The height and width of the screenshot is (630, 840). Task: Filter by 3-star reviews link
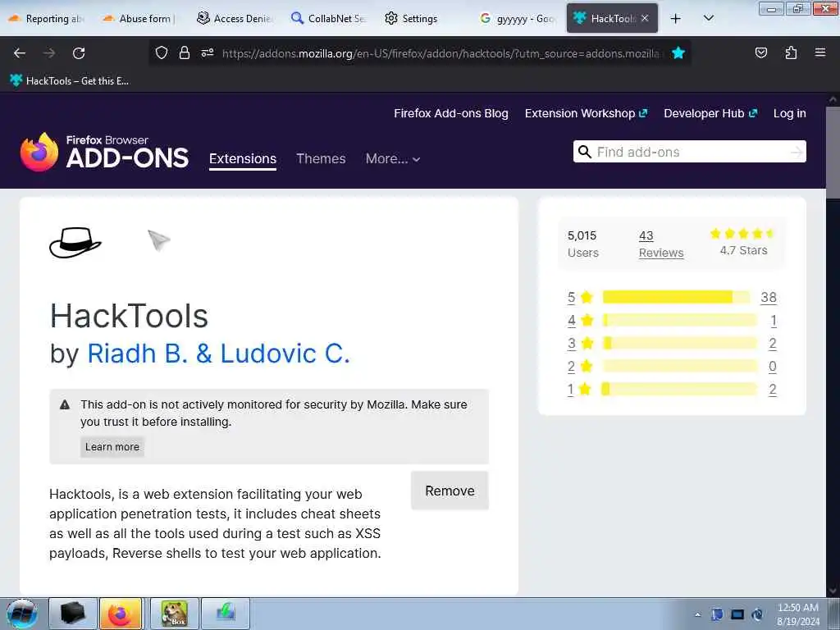click(x=571, y=344)
